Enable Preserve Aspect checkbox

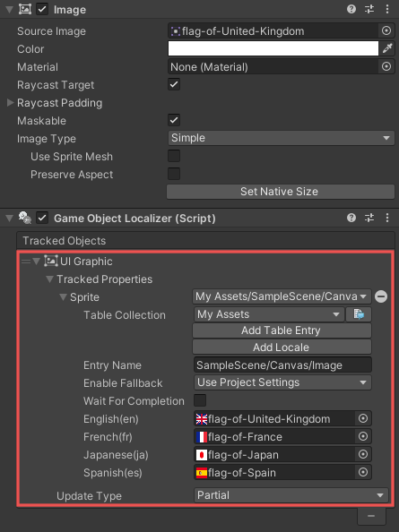tap(174, 174)
